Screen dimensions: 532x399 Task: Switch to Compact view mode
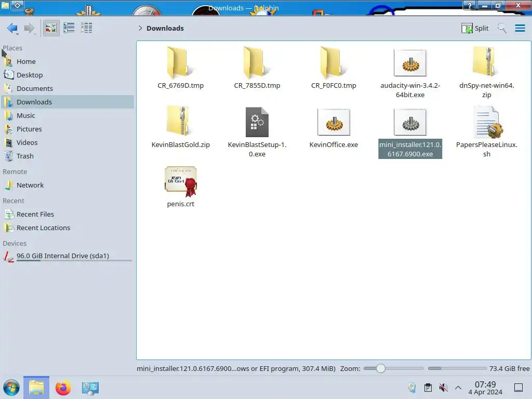tap(69, 28)
